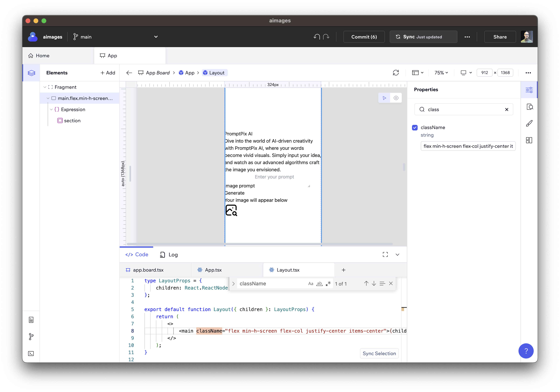Click the horizontal canvas scrollbar
560x392 pixels.
(260, 244)
